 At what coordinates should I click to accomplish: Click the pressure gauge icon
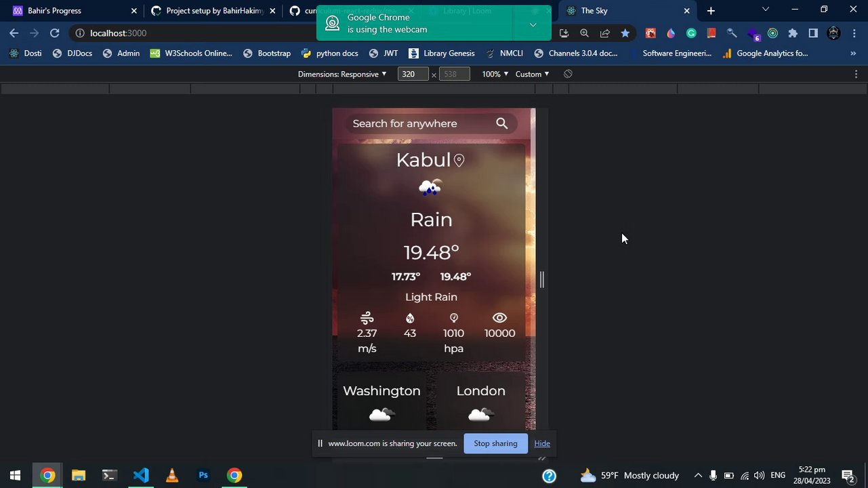(x=453, y=318)
